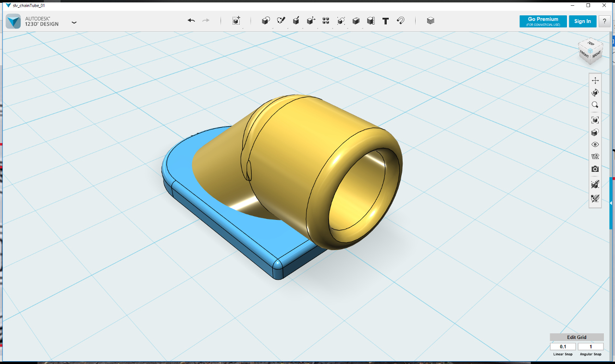Undo the last action
Screen dimensions: 615x364
191,21
